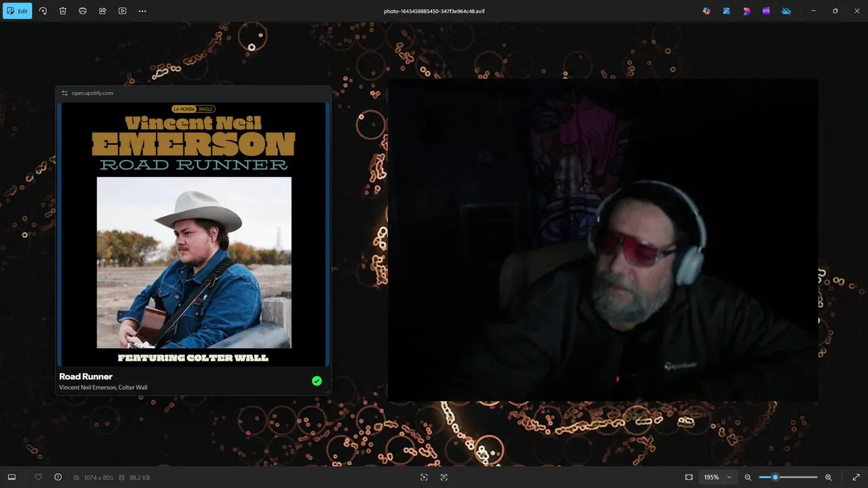Minimize the Photos window
868x488 pixels.
coord(814,11)
